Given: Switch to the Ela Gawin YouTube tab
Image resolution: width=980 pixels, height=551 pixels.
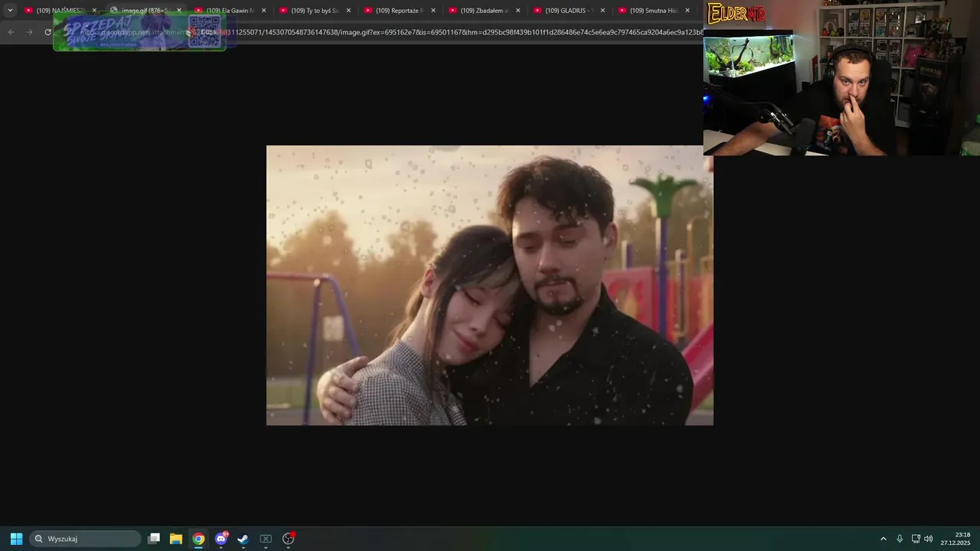Looking at the screenshot, I should (229, 11).
